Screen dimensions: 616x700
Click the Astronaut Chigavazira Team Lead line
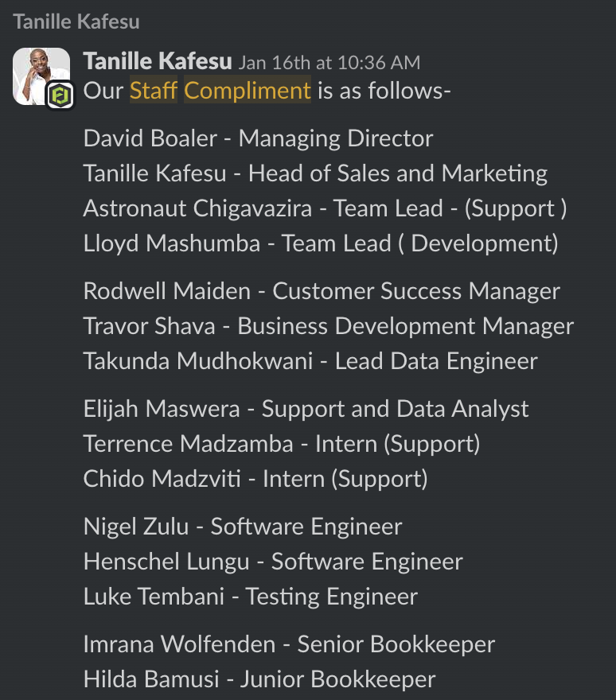pos(325,208)
